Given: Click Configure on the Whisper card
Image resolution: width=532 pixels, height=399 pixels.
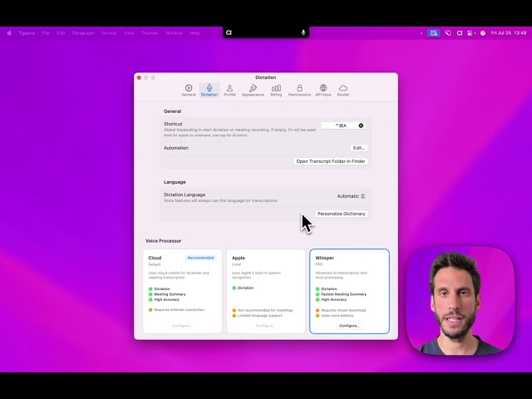Looking at the screenshot, I should [349, 326].
